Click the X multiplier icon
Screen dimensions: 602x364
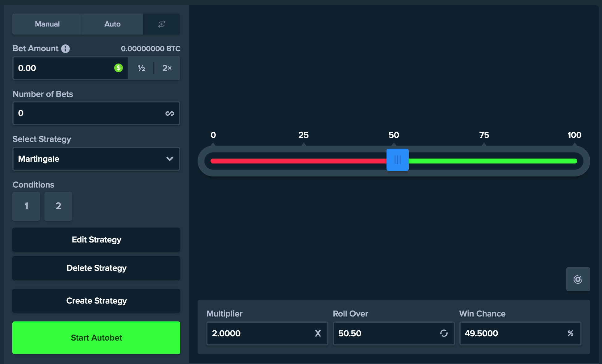click(318, 333)
